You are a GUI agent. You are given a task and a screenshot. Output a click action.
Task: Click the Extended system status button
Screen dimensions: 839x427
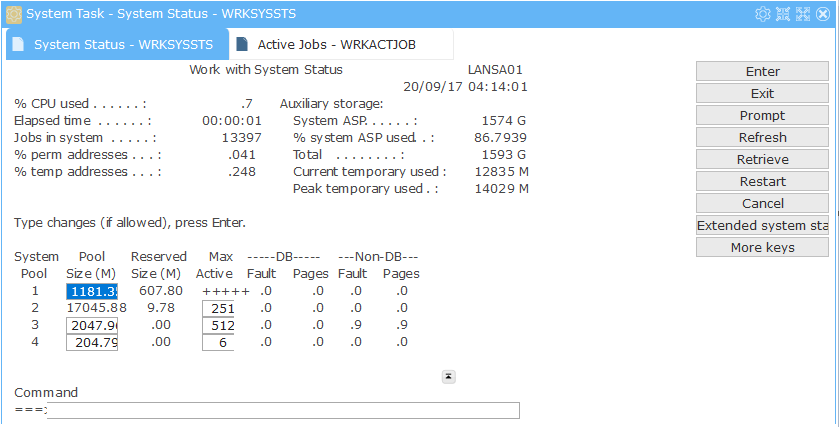tap(762, 226)
